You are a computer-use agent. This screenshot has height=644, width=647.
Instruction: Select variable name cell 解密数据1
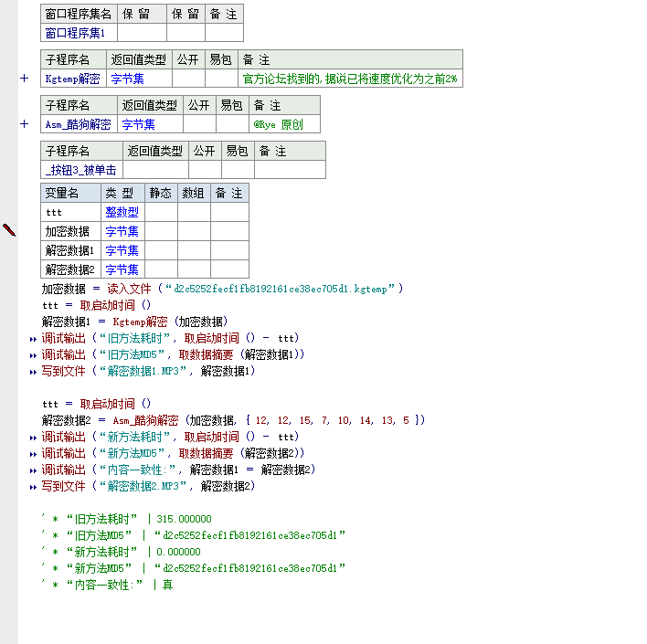[x=70, y=250]
